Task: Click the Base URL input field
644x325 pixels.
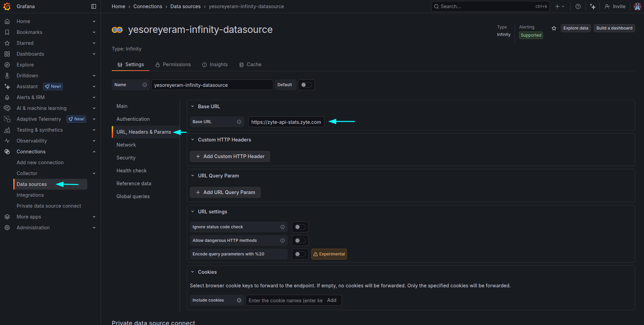Action: [x=286, y=122]
